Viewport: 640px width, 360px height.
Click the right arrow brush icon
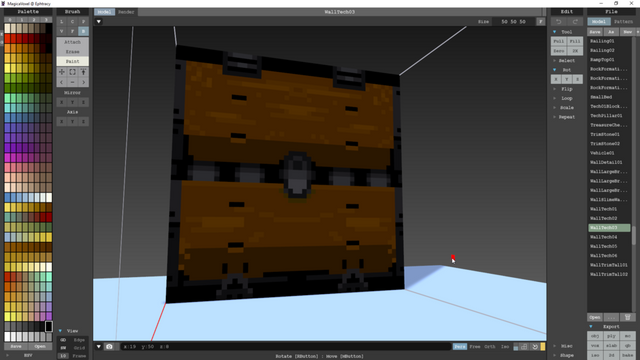(83, 82)
